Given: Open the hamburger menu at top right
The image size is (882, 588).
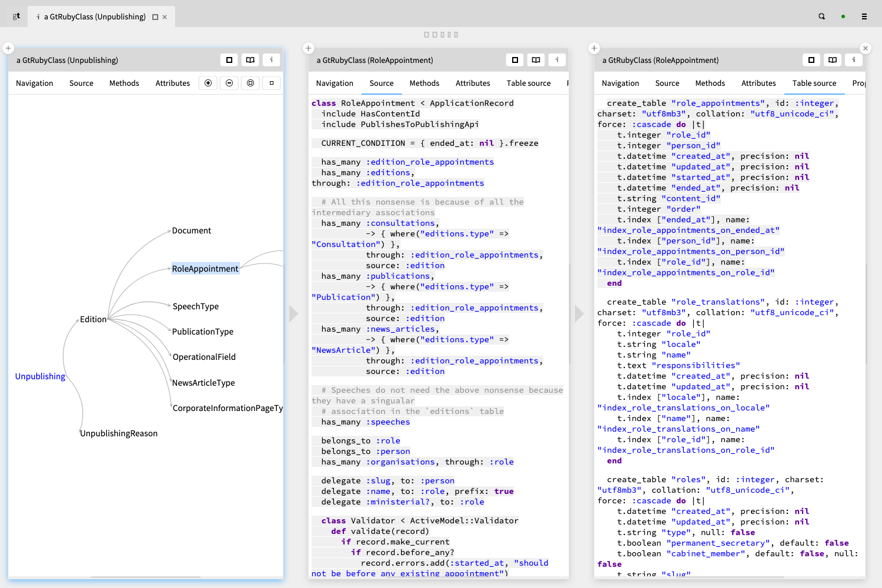Looking at the screenshot, I should (864, 16).
